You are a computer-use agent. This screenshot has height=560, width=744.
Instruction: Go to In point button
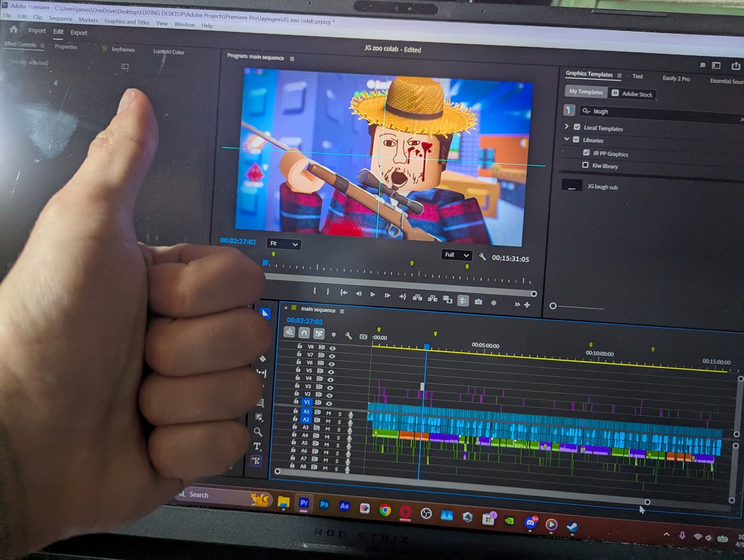[343, 292]
